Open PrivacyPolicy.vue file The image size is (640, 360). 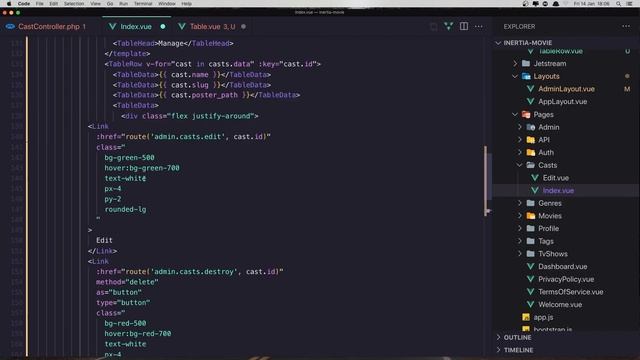click(x=566, y=279)
